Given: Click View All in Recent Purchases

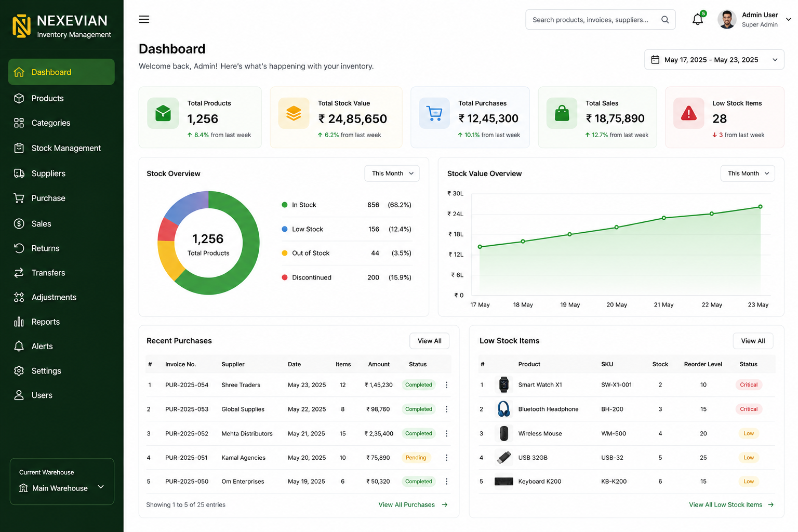Looking at the screenshot, I should pos(430,341).
